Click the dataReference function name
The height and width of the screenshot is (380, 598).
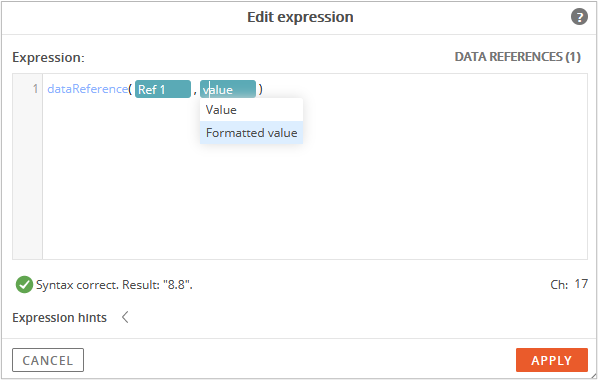pos(87,89)
